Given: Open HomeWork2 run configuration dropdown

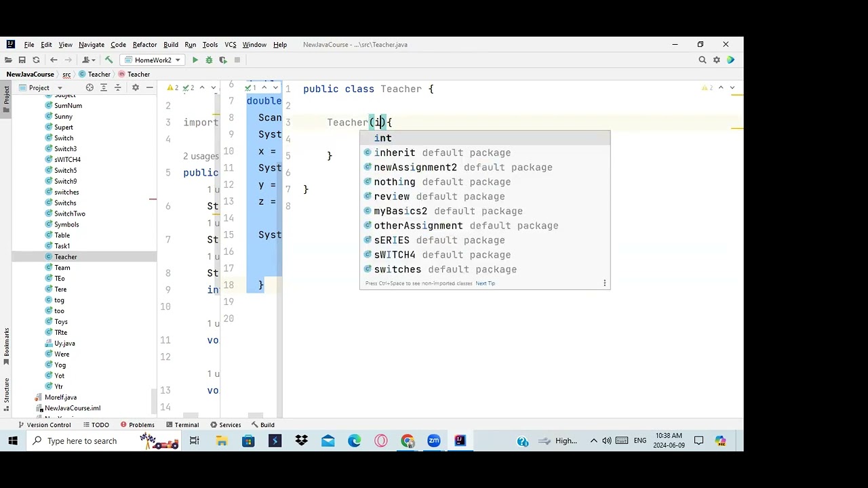Looking at the screenshot, I should (152, 60).
